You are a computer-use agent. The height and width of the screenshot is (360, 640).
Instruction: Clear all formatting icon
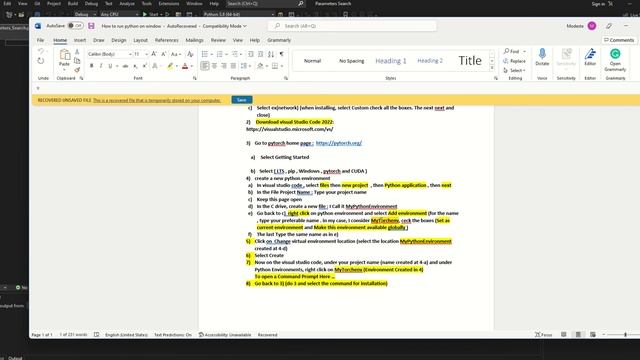coord(190,54)
